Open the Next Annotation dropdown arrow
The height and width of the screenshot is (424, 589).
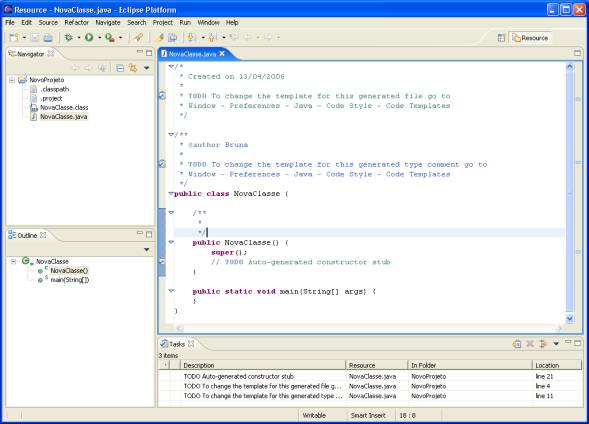pos(203,38)
